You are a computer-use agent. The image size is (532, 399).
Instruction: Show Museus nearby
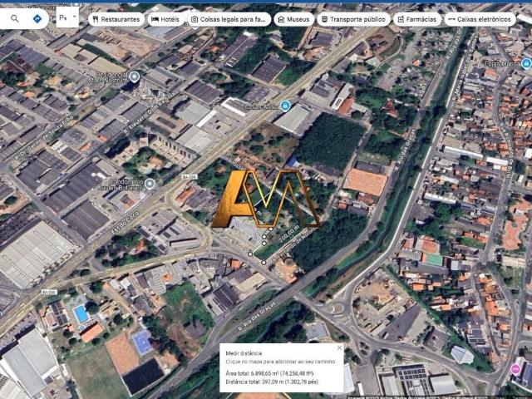pos(294,19)
